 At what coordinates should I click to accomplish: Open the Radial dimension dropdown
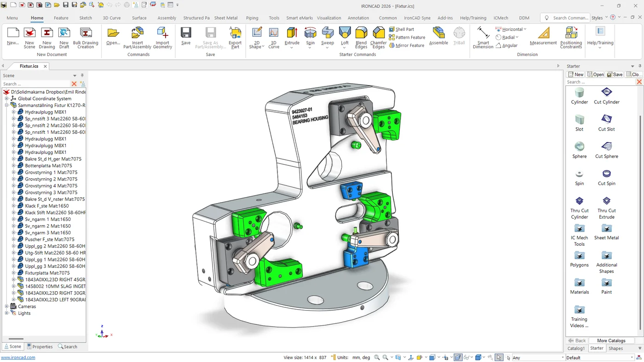[x=517, y=37]
